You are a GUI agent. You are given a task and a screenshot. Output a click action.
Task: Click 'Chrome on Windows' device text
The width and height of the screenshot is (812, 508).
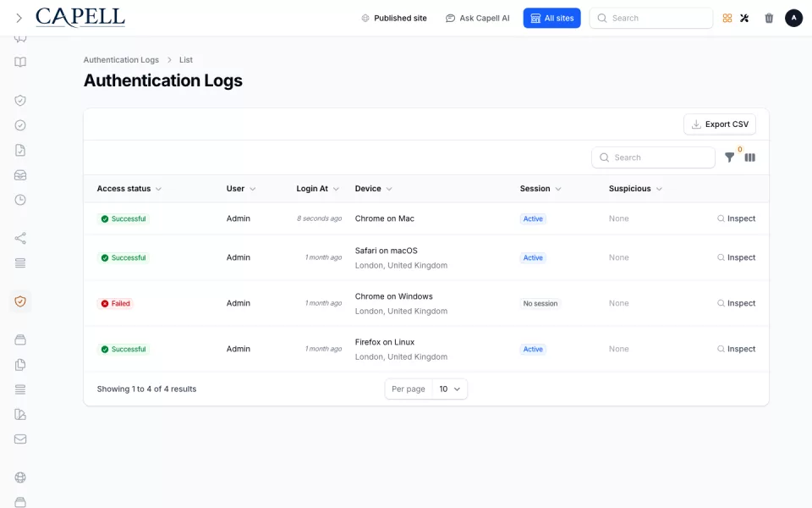pyautogui.click(x=393, y=296)
